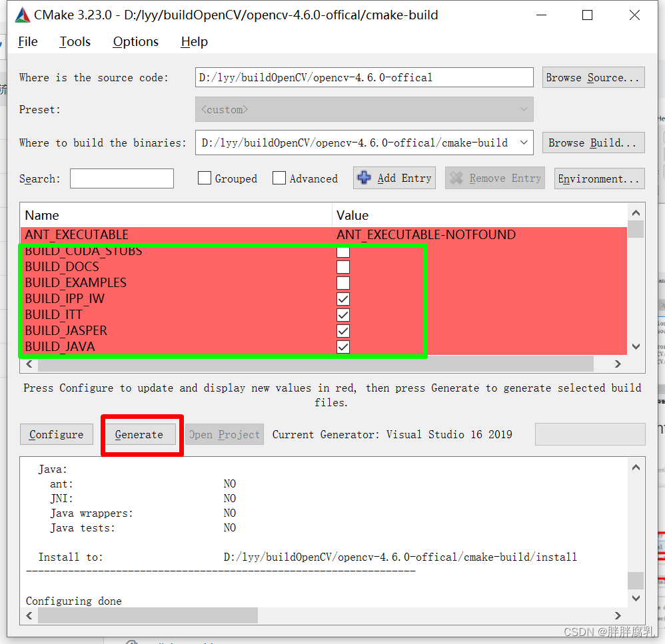The image size is (665, 644).
Task: Enable the BUILD_CUDA_STUBS checkbox
Action: click(x=342, y=251)
